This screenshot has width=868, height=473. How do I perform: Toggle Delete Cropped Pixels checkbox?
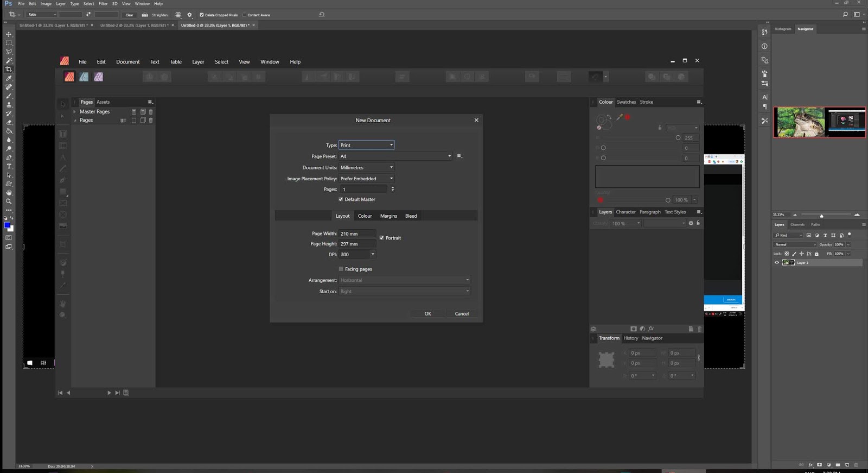click(x=202, y=15)
